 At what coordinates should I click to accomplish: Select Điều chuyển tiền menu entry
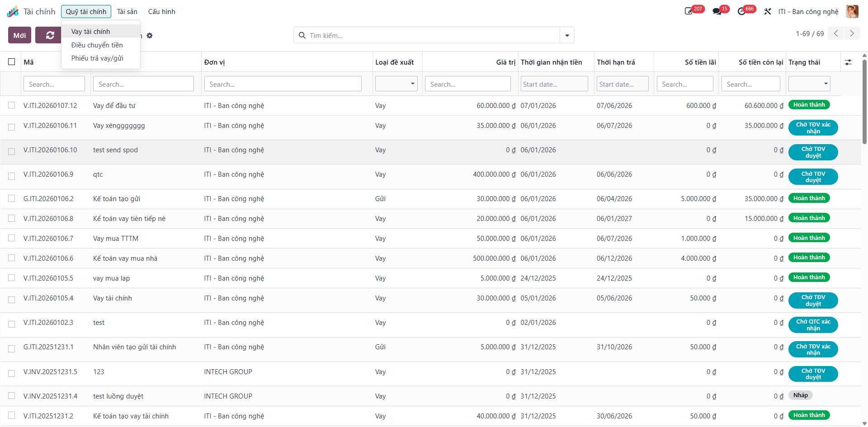100,45
